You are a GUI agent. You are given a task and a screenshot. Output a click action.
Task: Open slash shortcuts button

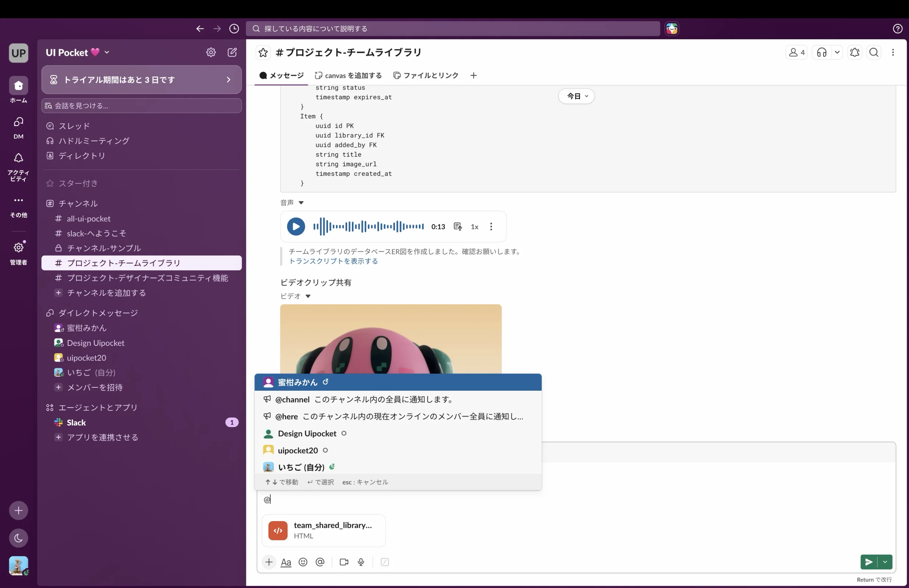[x=385, y=562]
